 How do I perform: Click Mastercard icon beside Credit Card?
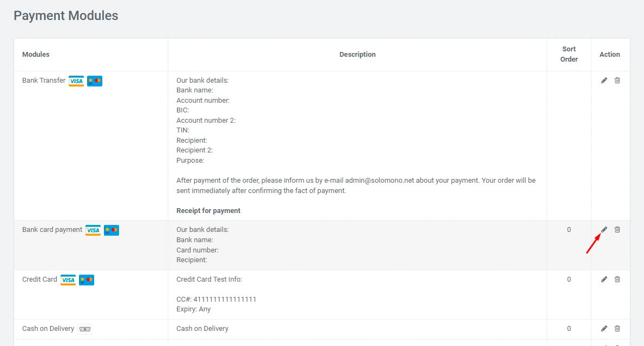click(x=87, y=280)
